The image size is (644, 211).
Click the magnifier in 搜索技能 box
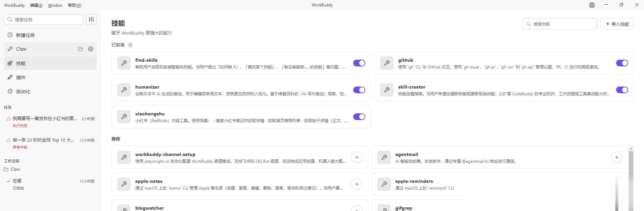(x=528, y=24)
